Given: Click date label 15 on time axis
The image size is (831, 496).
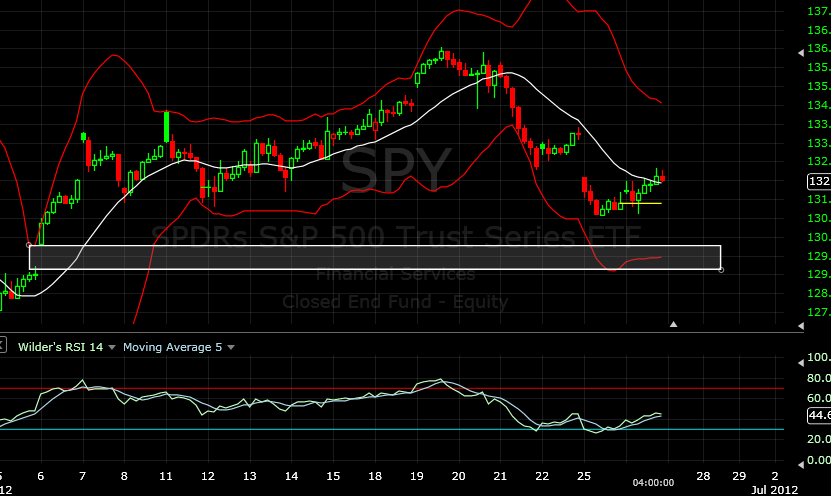Looking at the screenshot, I should tap(333, 476).
